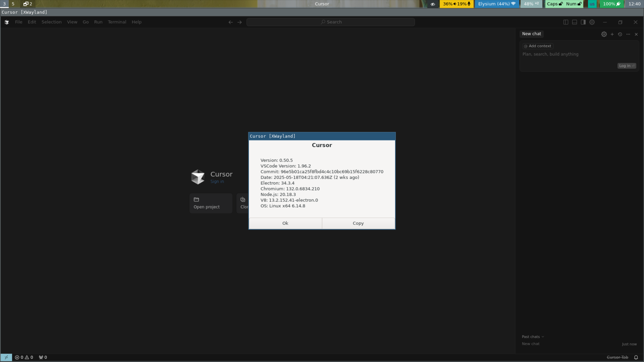Click the Sign in link

(x=217, y=182)
